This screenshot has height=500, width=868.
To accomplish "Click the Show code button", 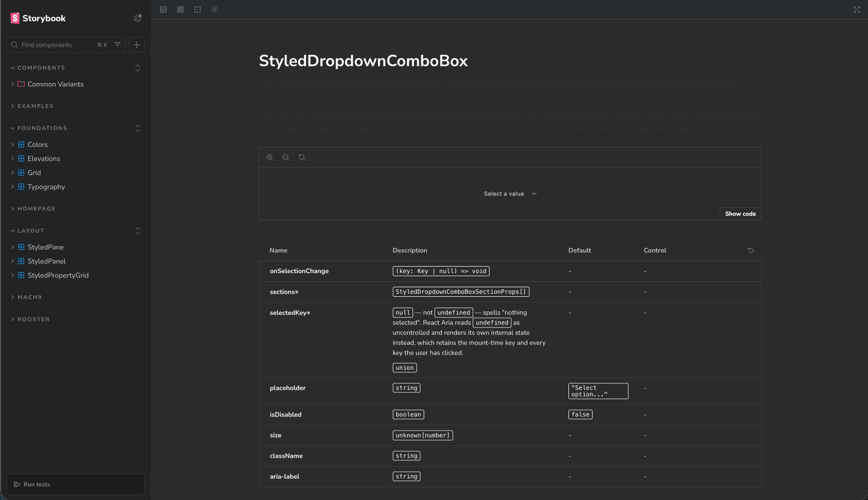I will (x=740, y=214).
